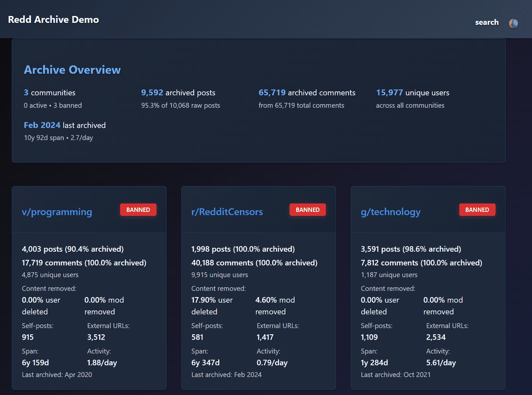532x395 pixels.
Task: Select the 9,592 archived posts stat
Action: (178, 93)
